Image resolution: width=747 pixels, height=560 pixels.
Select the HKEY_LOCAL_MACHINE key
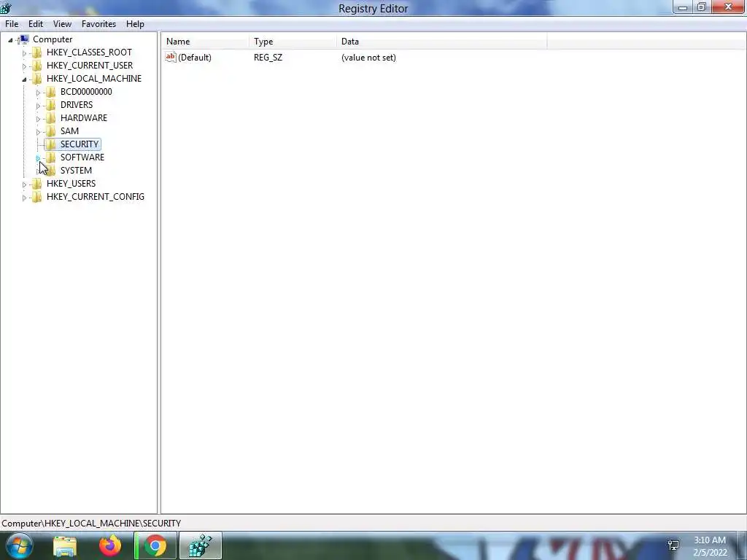coord(94,79)
